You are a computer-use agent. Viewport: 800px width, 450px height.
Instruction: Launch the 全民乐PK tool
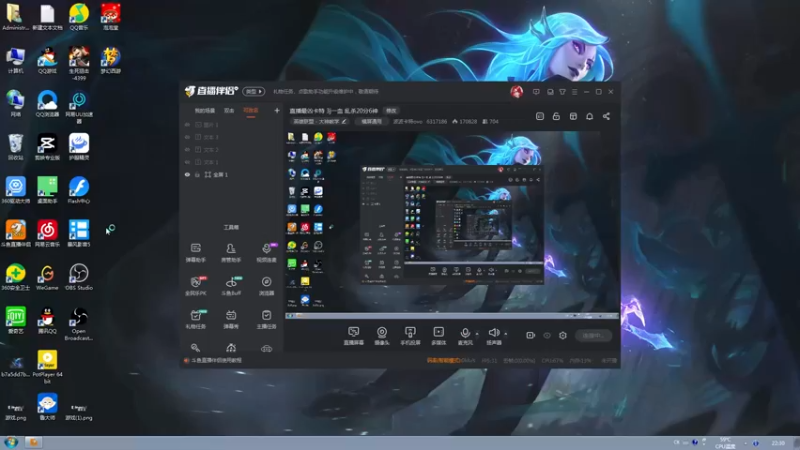[x=195, y=286]
